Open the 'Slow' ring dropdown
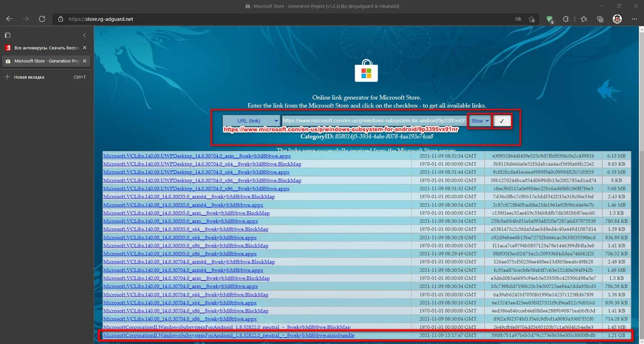Screen dimensions: 644x344 coord(480,121)
